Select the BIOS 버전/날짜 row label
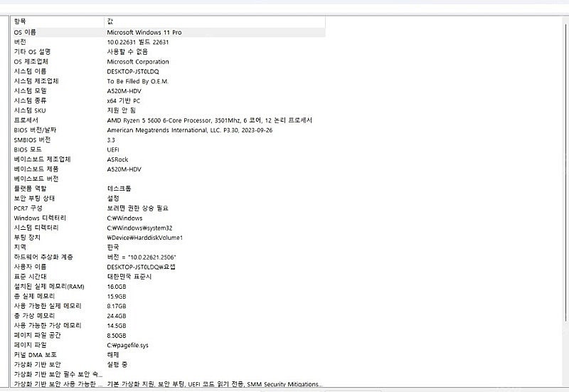 (35, 130)
